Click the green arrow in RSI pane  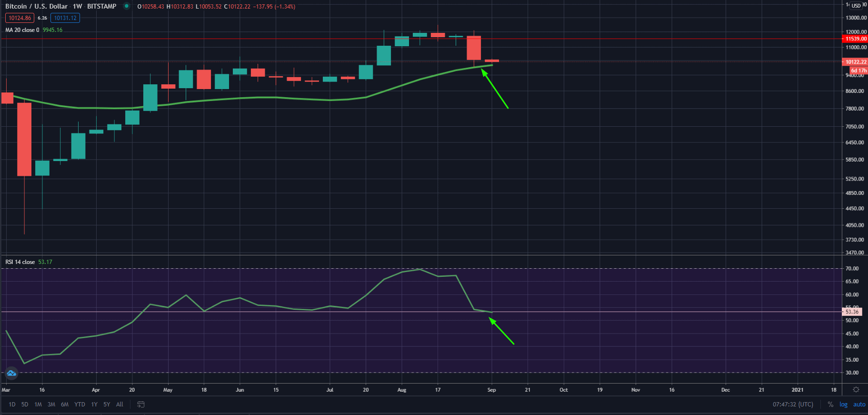(502, 332)
